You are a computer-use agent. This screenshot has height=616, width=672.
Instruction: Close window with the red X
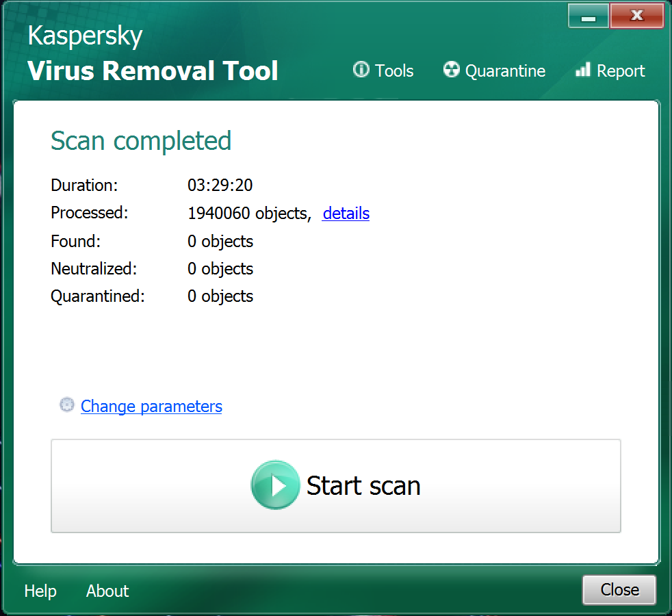point(637,16)
